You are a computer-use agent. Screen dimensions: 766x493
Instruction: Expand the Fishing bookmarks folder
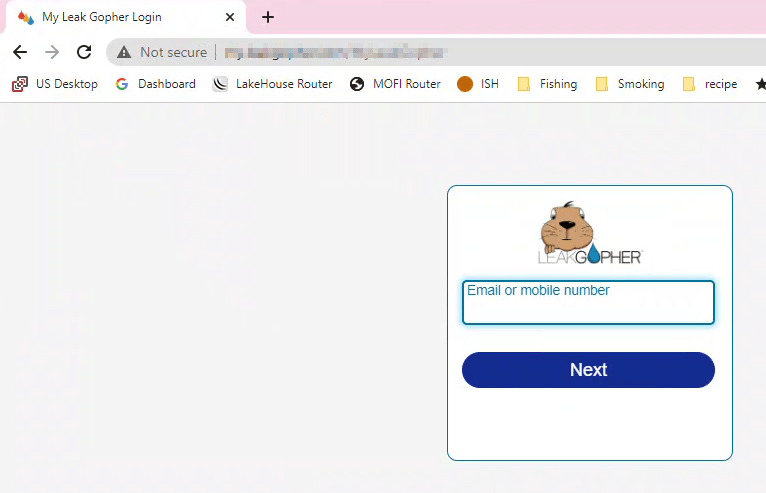click(x=547, y=84)
